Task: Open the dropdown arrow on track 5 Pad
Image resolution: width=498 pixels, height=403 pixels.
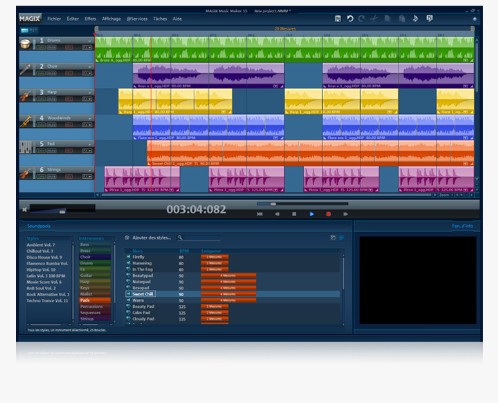Action: pyautogui.click(x=90, y=144)
